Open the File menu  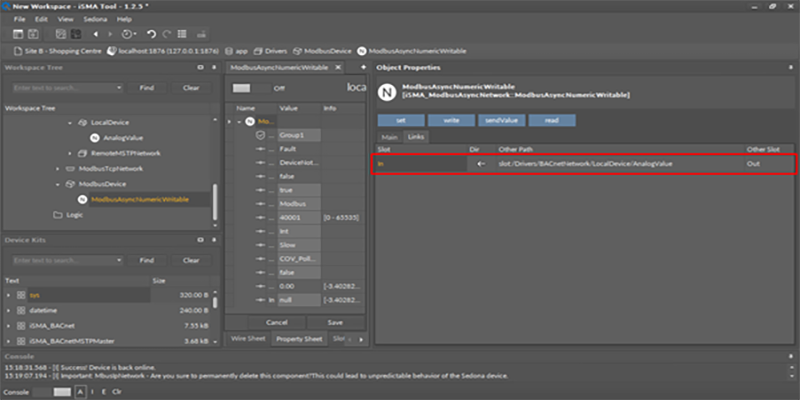click(x=19, y=19)
